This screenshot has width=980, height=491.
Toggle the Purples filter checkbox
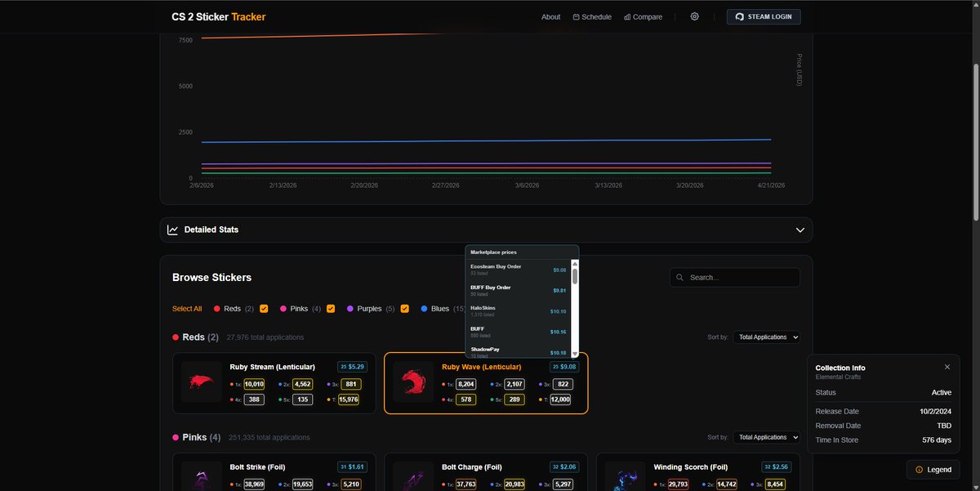pyautogui.click(x=404, y=309)
